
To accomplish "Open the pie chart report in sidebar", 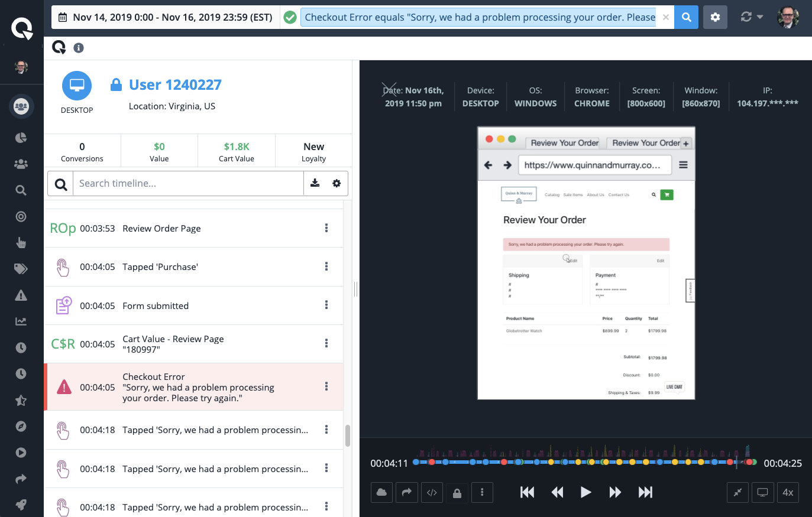I will click(21, 138).
